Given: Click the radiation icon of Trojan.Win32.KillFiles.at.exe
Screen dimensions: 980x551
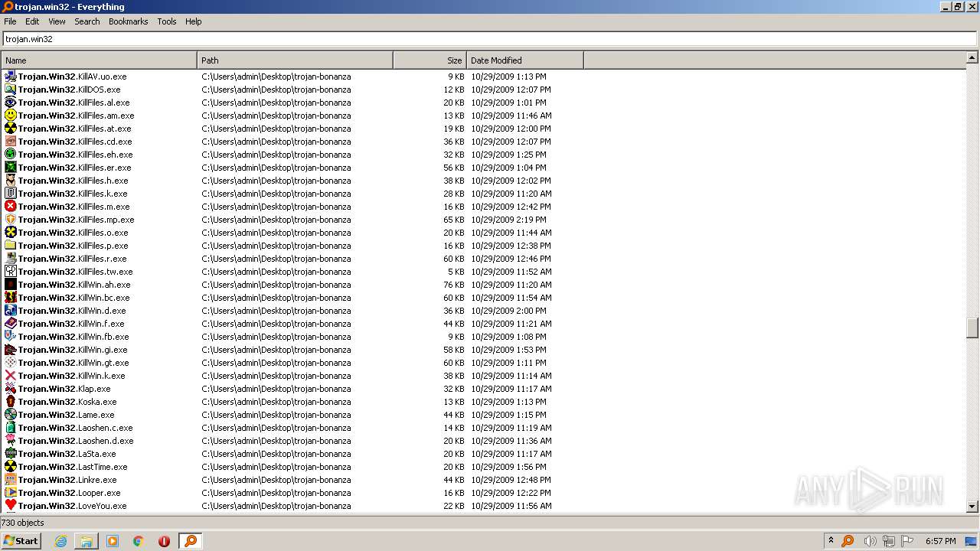Looking at the screenshot, I should pos(11,129).
